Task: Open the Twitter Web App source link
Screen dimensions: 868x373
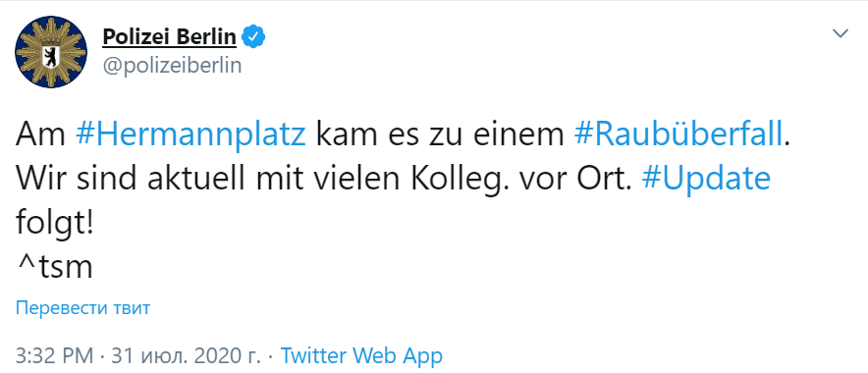Action: coord(361,355)
